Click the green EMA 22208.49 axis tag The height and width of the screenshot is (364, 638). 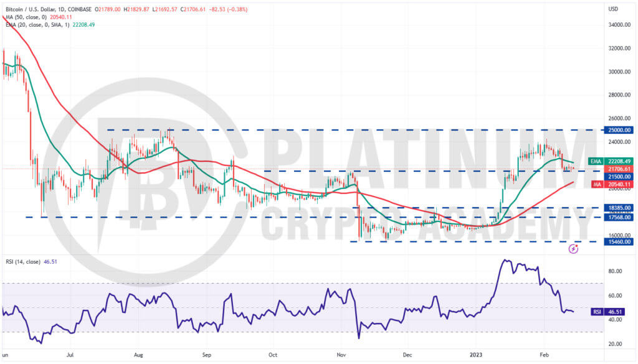[611, 161]
